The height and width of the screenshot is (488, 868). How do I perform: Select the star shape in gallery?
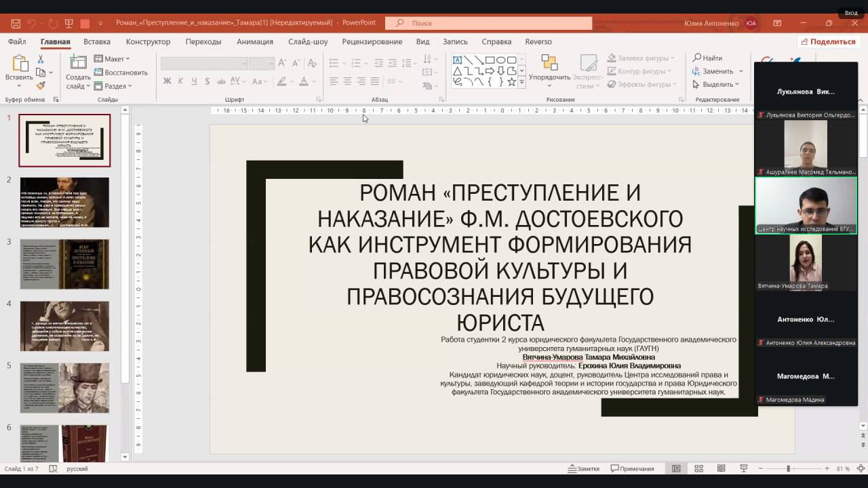pos(512,81)
